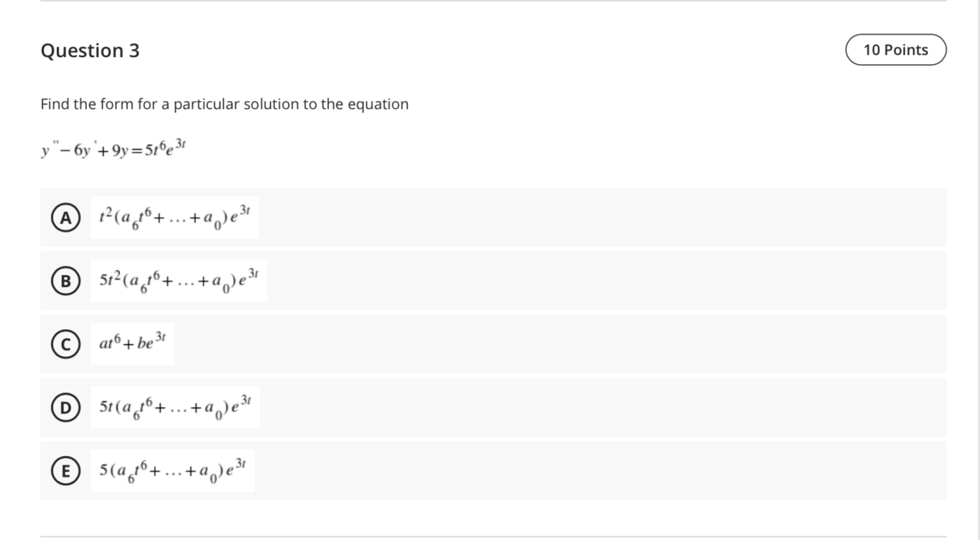Click the Question 3 heading
This screenshot has height=540, width=980.
(x=89, y=51)
